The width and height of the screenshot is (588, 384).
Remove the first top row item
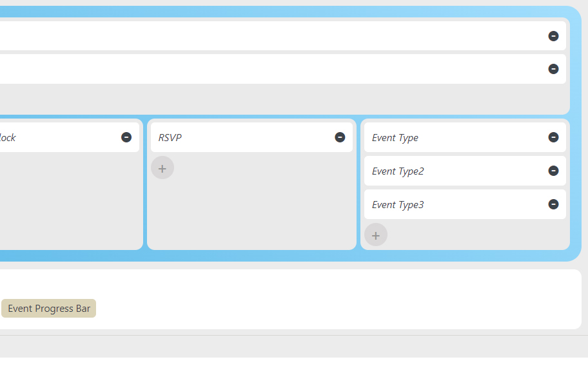[x=553, y=36]
